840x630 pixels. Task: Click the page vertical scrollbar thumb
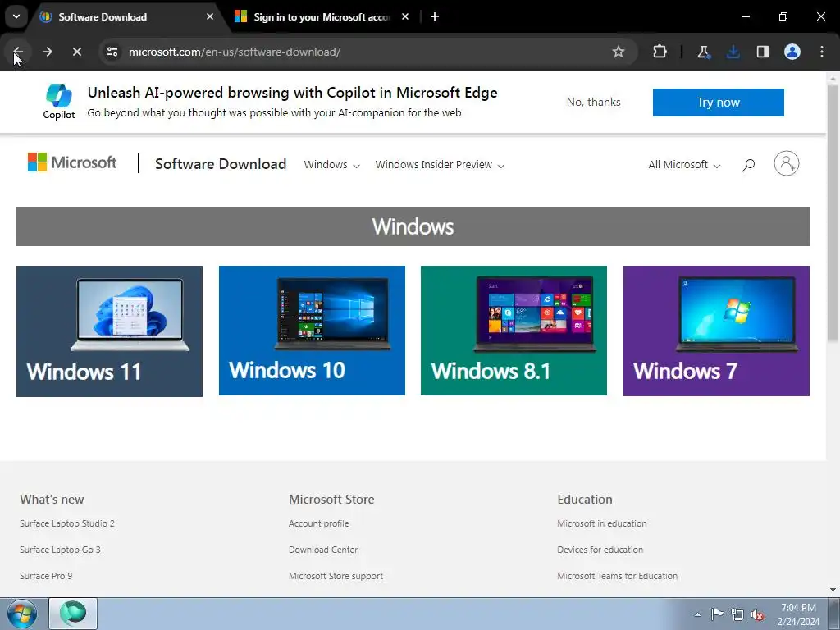click(x=833, y=213)
